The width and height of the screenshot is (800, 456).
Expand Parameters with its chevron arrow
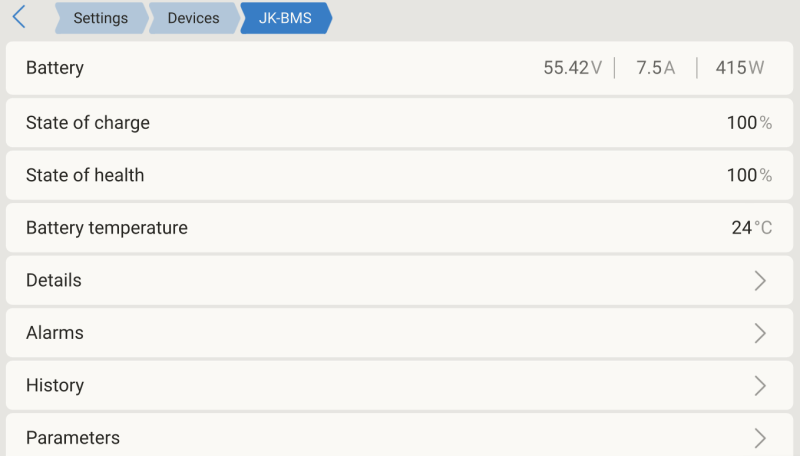tap(760, 438)
